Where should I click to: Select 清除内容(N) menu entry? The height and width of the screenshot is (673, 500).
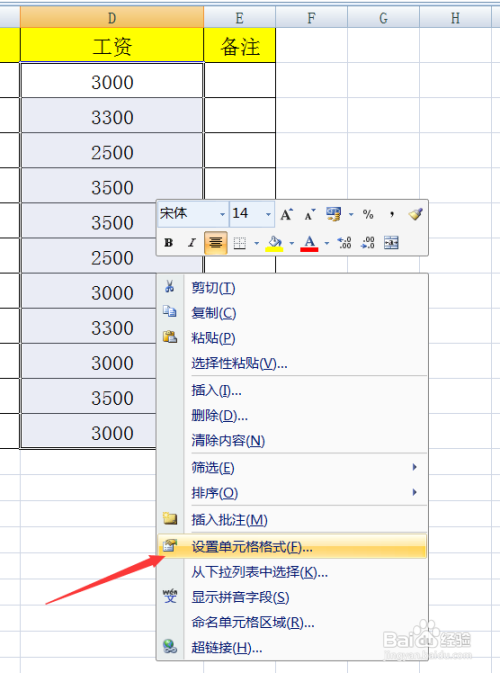[292, 440]
